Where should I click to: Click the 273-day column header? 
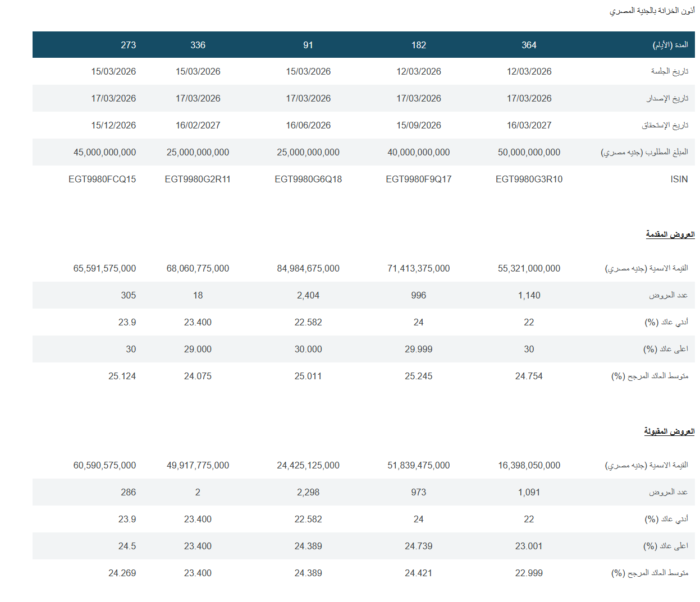click(x=127, y=44)
